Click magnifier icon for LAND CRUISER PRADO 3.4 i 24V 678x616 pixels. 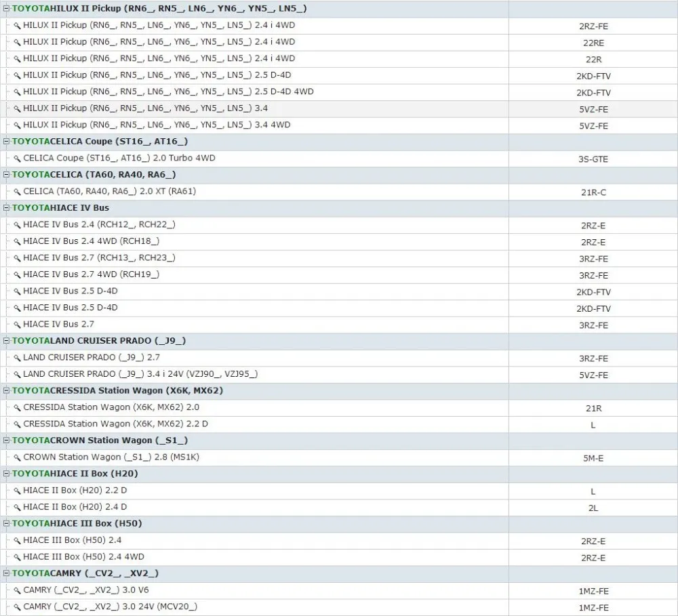(17, 374)
